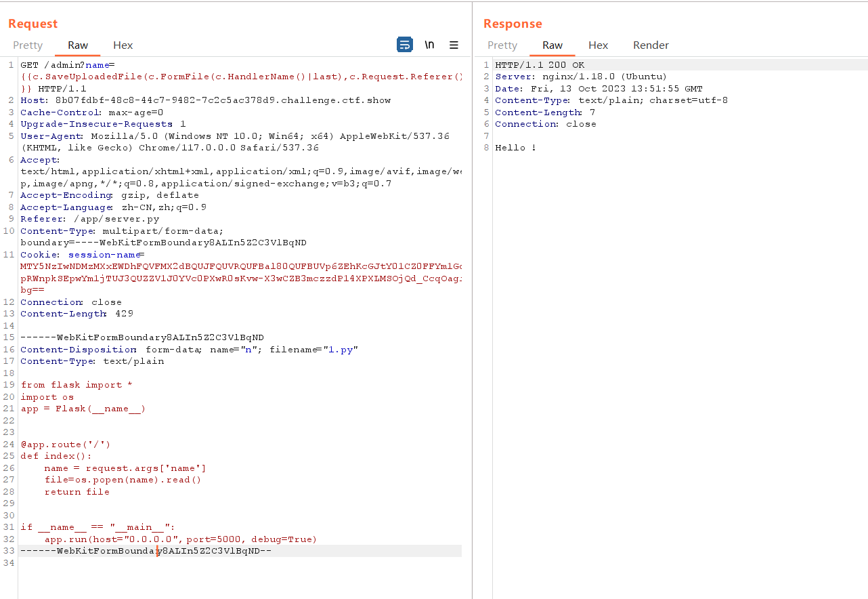The height and width of the screenshot is (599, 868).
Task: Click the response Date header line
Action: 599,89
